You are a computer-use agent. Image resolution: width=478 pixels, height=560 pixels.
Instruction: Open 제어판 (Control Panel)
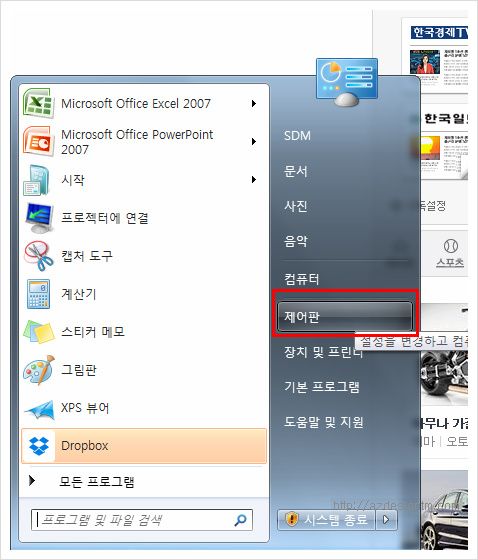click(x=345, y=316)
